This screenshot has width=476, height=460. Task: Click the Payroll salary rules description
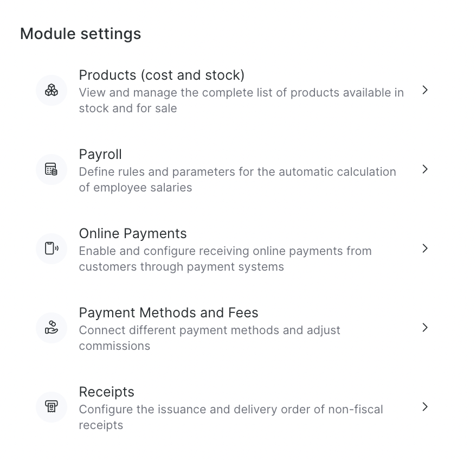[x=237, y=180]
